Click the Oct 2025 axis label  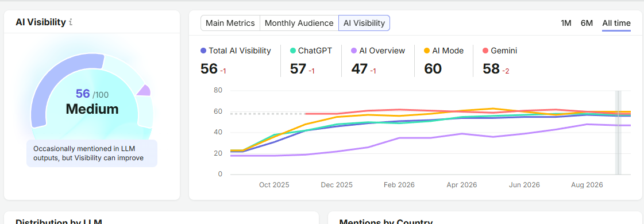tap(274, 185)
